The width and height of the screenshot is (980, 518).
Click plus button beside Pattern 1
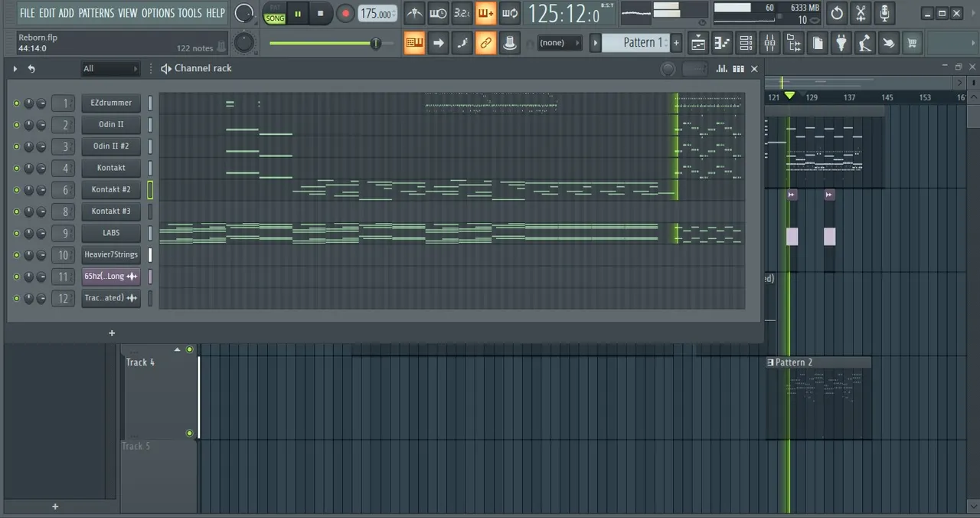[676, 43]
